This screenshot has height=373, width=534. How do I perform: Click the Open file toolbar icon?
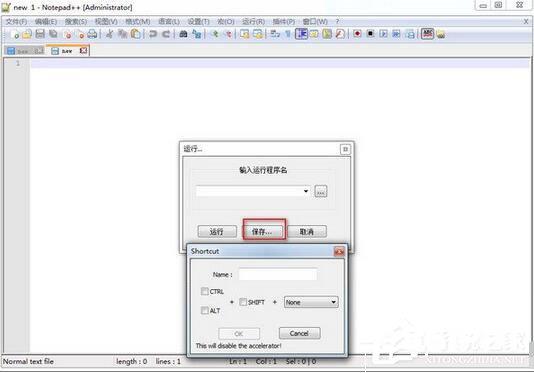(x=27, y=34)
